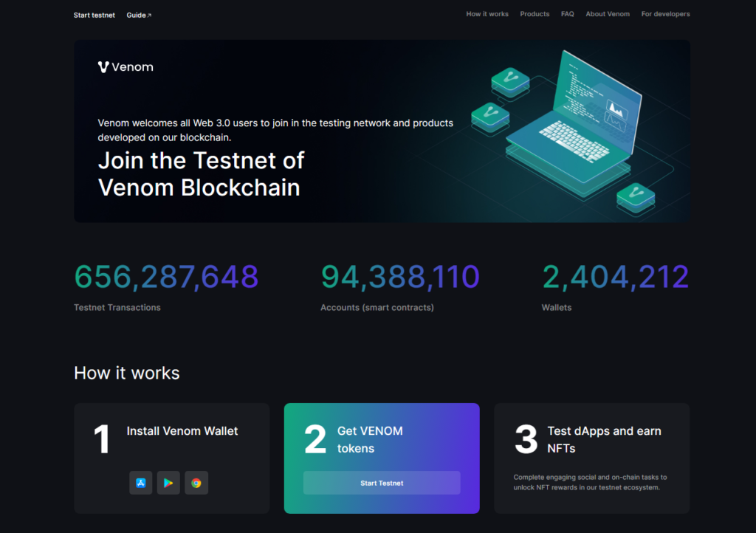Click the external-link arrow beside Guide
Viewport: 756px width, 533px height.
[148, 14]
